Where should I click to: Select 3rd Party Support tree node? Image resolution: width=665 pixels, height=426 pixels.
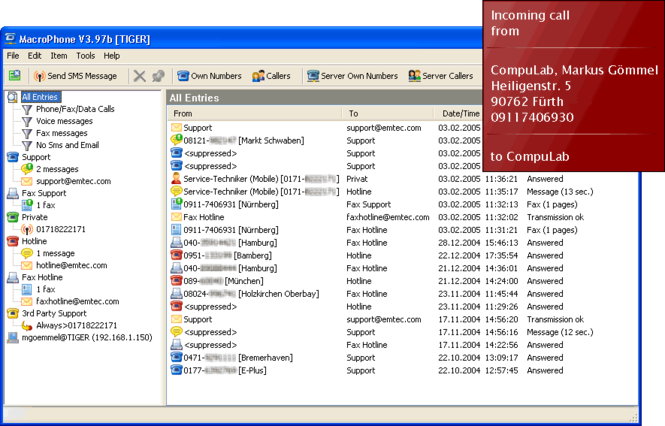pos(54,314)
